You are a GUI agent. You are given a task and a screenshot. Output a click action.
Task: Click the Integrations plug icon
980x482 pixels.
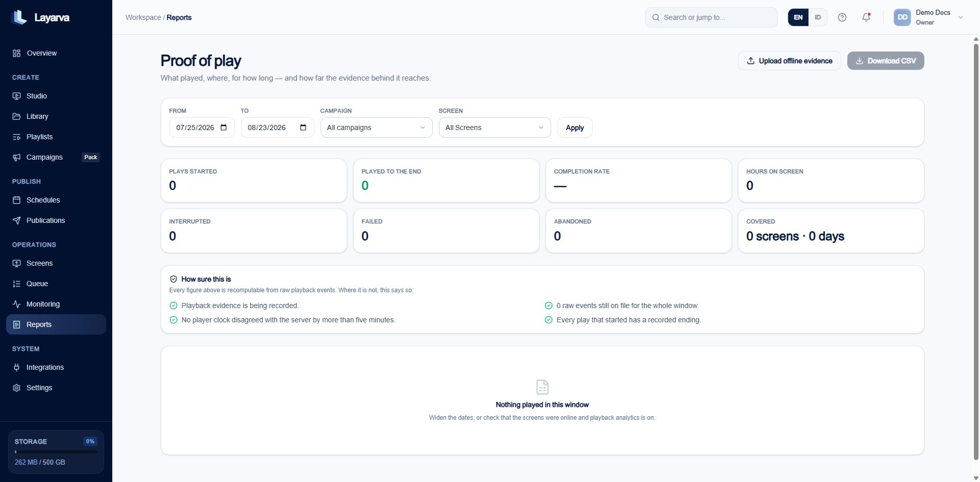tap(17, 367)
